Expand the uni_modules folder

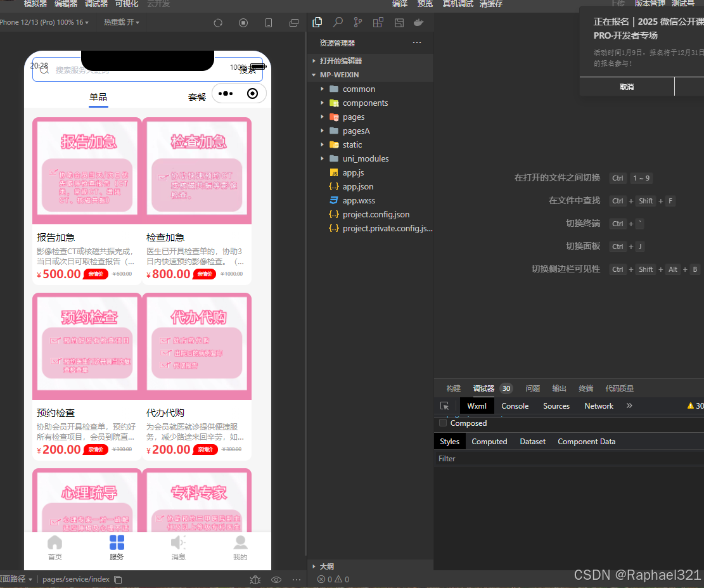[x=371, y=158]
